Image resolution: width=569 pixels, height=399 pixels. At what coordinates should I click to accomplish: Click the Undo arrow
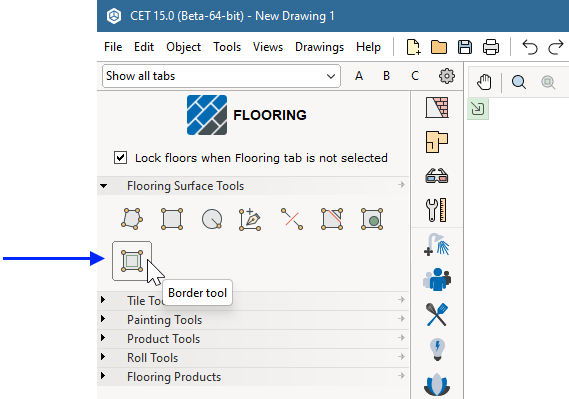[530, 47]
